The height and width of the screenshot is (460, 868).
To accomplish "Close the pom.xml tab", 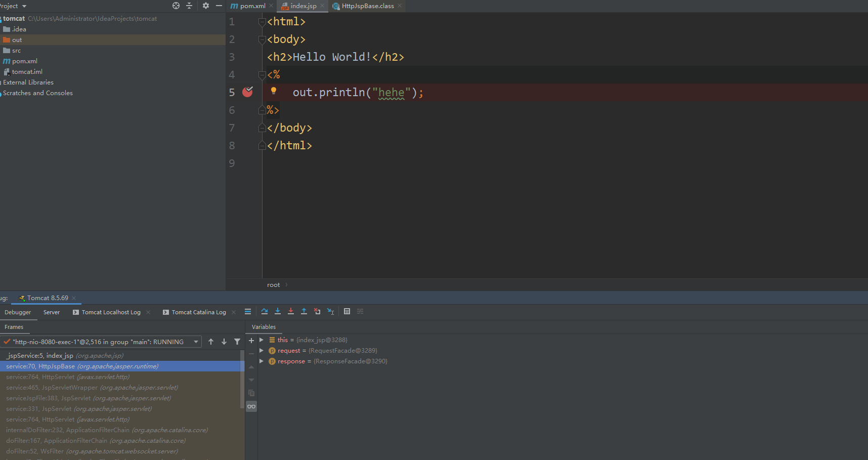I will tap(271, 6).
